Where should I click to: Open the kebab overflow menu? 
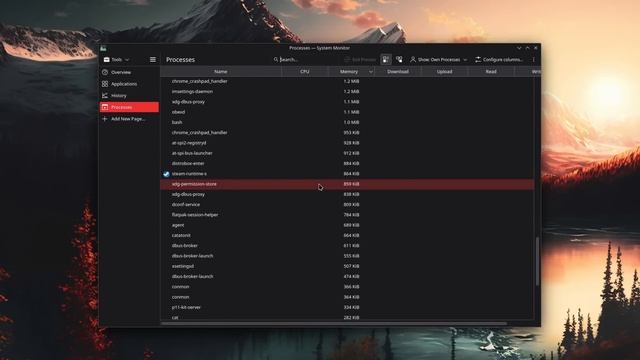533,60
